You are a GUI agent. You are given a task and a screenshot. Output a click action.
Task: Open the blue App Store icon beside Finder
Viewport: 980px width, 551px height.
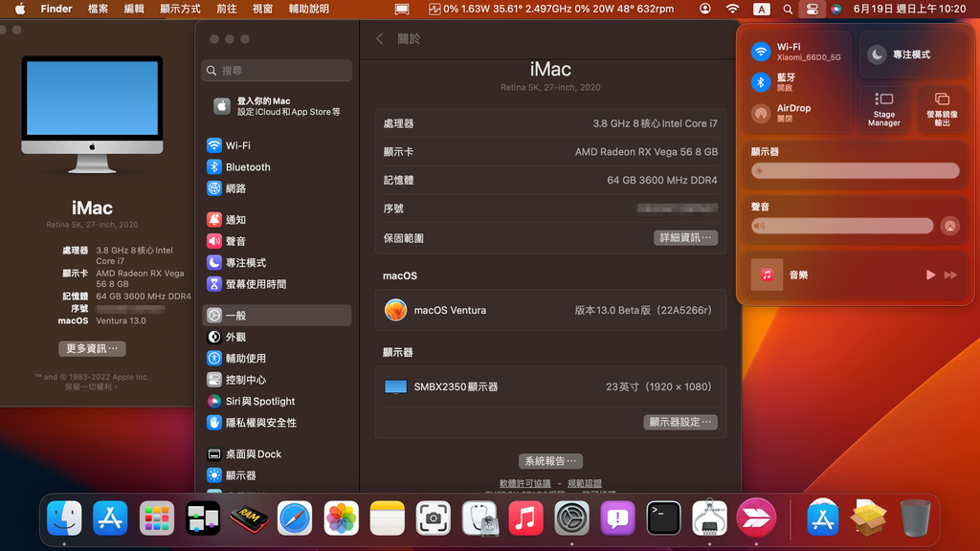point(110,518)
